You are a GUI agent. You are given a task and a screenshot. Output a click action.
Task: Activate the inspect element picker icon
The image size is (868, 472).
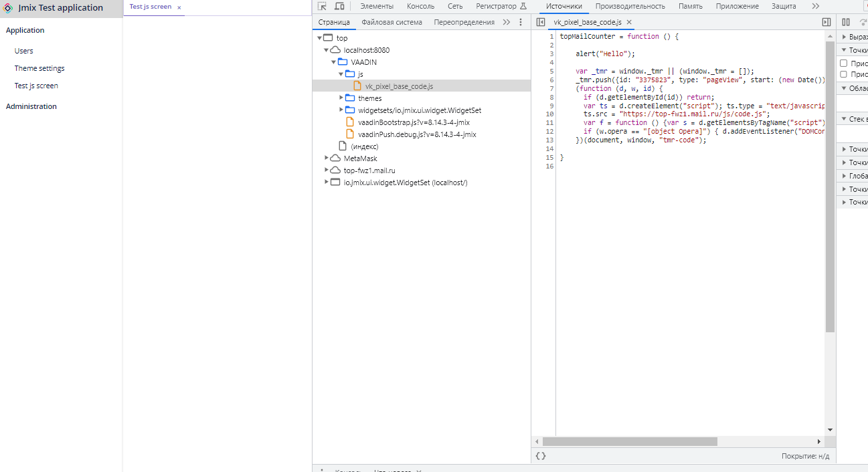pyautogui.click(x=322, y=6)
